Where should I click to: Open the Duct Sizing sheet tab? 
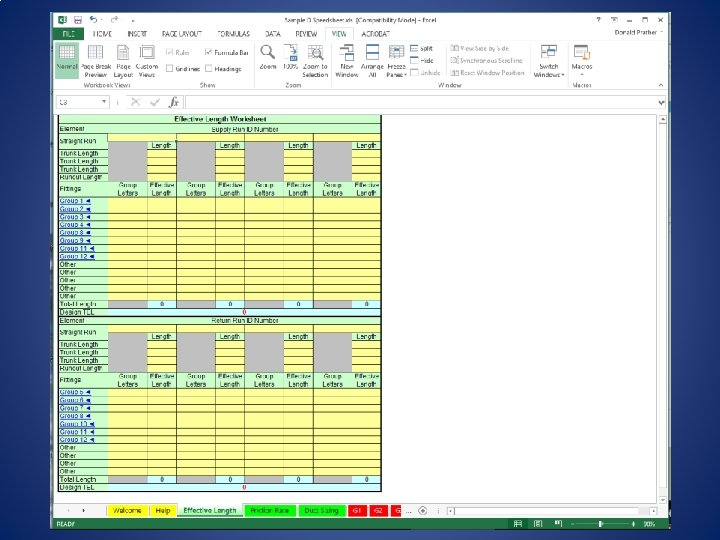click(321, 511)
